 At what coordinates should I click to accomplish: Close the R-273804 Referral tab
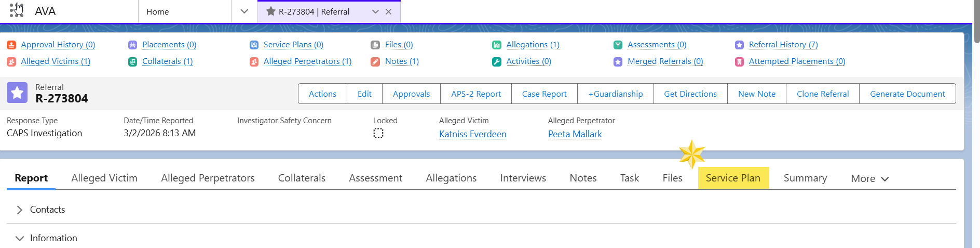[x=388, y=11]
